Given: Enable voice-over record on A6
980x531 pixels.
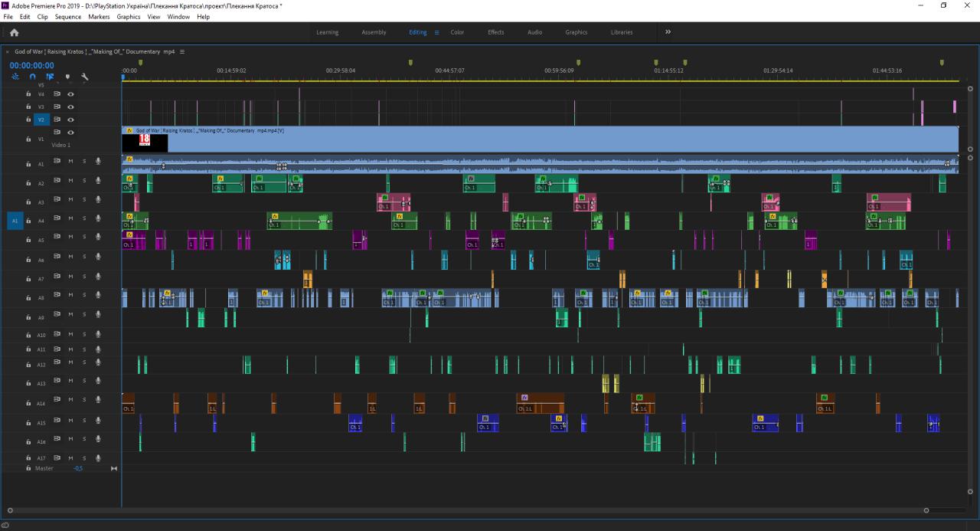Looking at the screenshot, I should [98, 257].
